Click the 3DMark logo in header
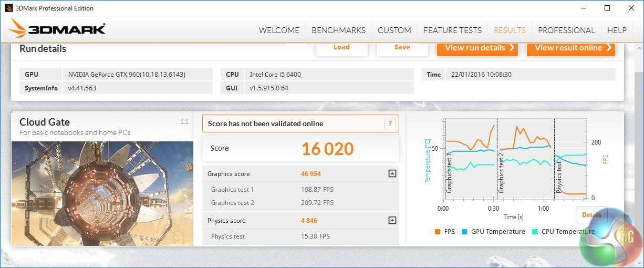The image size is (644, 268). tap(58, 29)
